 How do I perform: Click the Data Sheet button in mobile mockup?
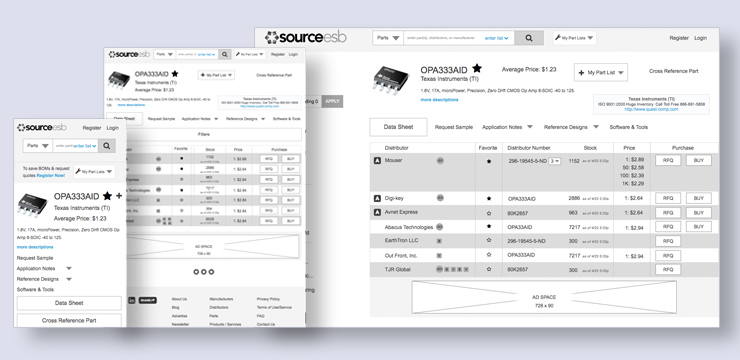[69, 303]
